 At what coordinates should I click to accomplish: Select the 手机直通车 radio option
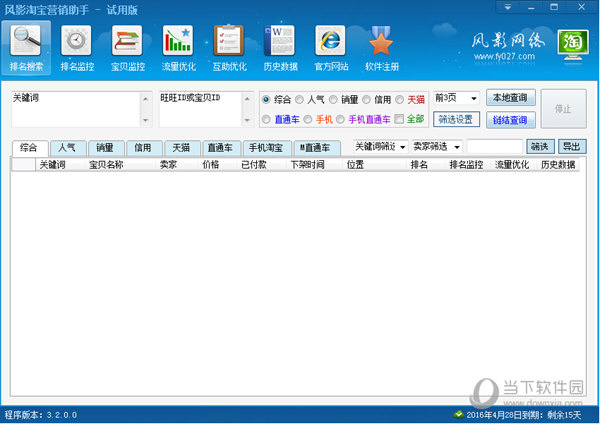tap(340, 119)
